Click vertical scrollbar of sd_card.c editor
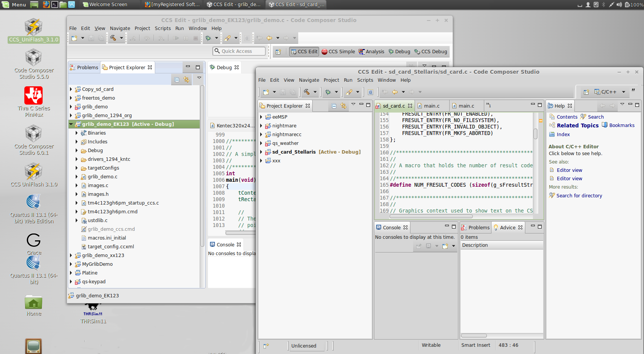The height and width of the screenshot is (354, 644). pyautogui.click(x=535, y=134)
